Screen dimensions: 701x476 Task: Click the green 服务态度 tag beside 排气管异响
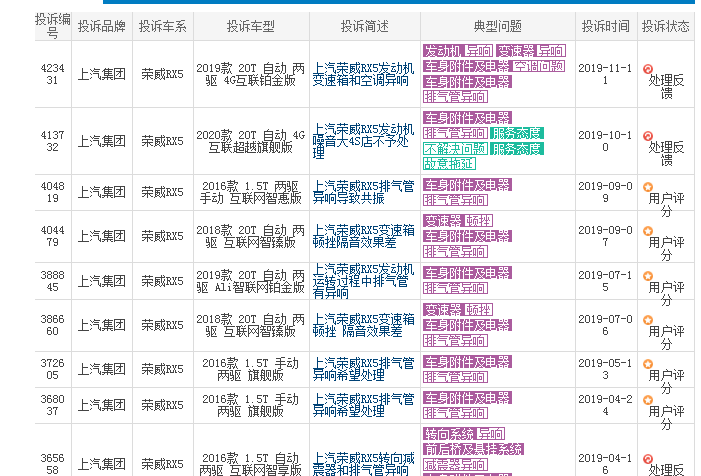[x=517, y=133]
